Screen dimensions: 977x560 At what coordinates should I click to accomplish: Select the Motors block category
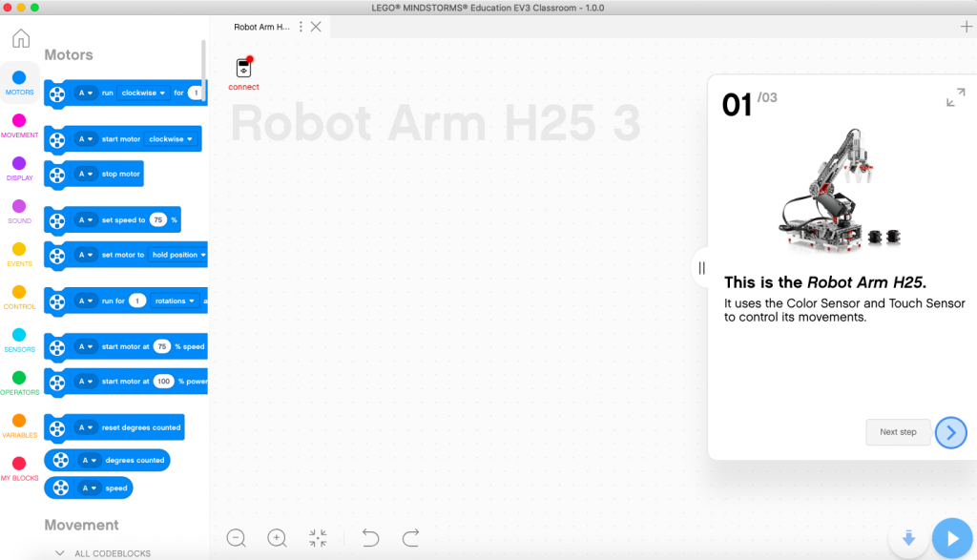point(20,81)
